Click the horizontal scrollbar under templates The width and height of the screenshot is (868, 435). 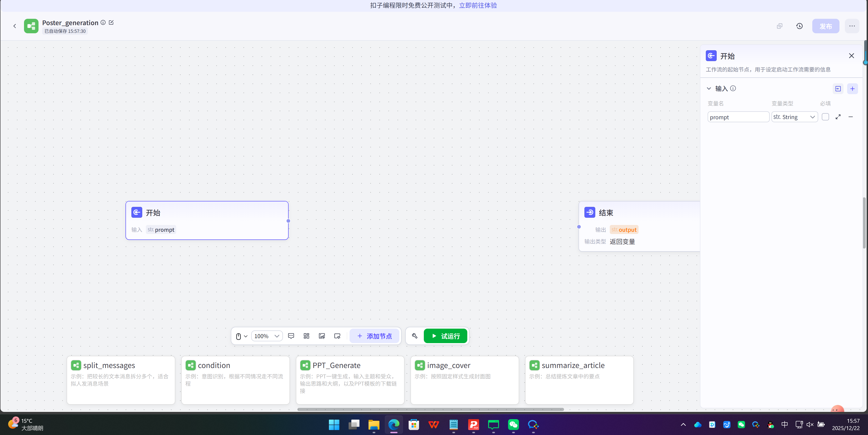coord(430,409)
